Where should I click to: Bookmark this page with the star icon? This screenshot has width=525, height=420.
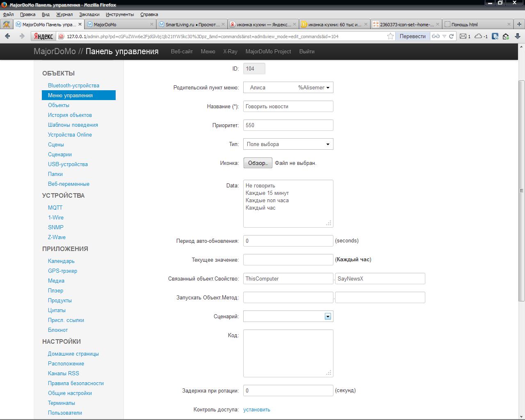pyautogui.click(x=390, y=36)
